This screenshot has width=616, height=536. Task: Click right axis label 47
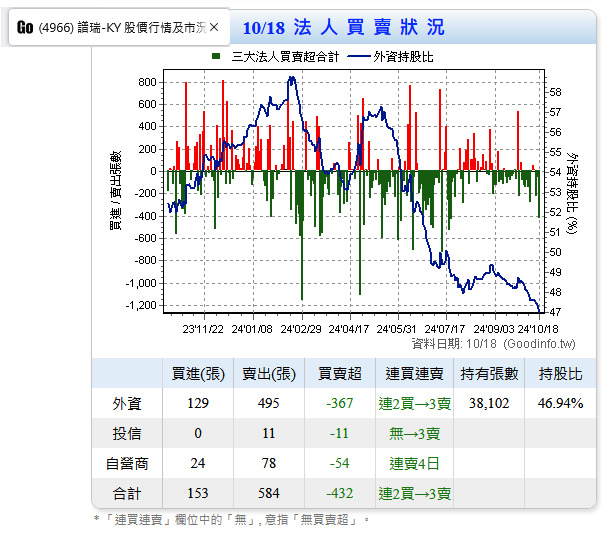point(556,312)
